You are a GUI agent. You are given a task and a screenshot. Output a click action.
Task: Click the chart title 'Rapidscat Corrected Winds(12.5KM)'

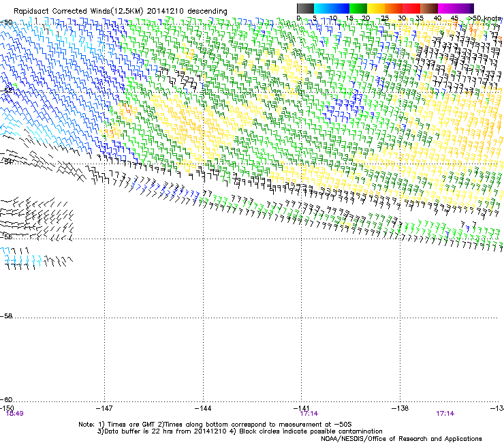(x=78, y=12)
